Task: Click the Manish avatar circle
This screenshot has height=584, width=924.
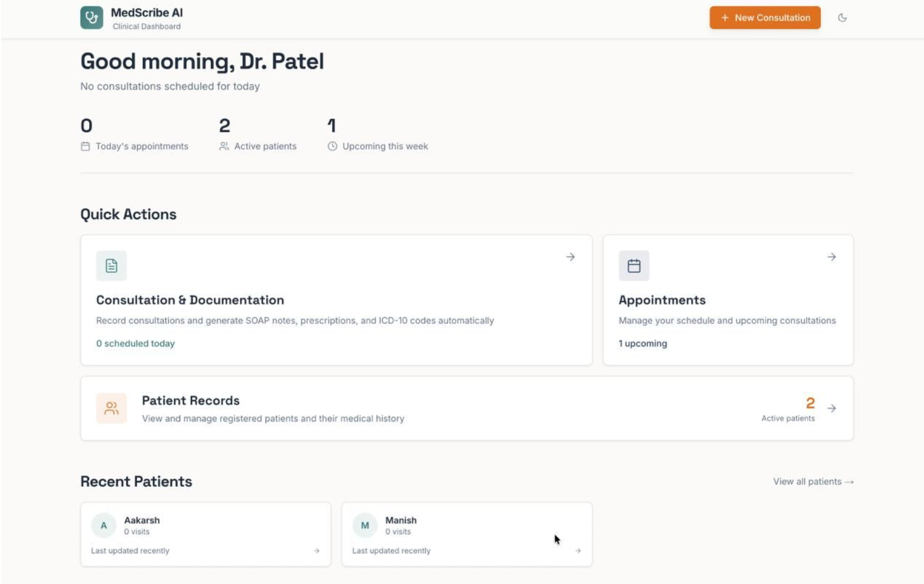Action: tap(365, 526)
